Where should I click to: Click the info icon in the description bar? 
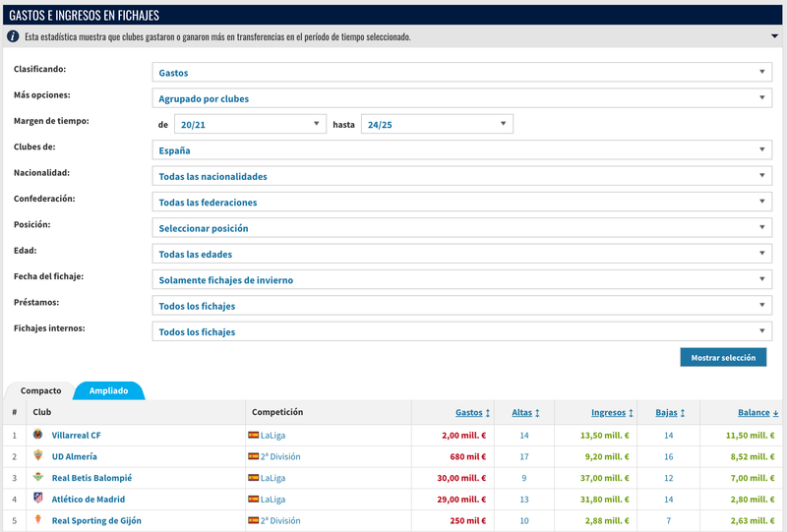click(14, 36)
